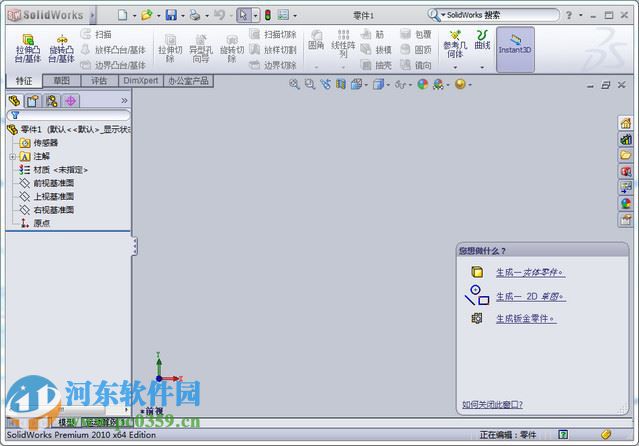Expand the dropdown under 参考几何体

point(455,67)
